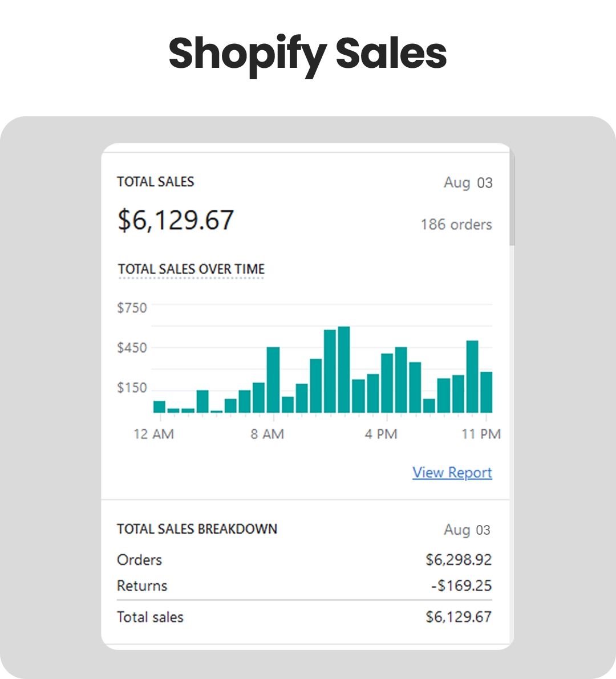The image size is (616, 679).
Task: Click the 4 PM x-axis label
Action: tap(381, 434)
